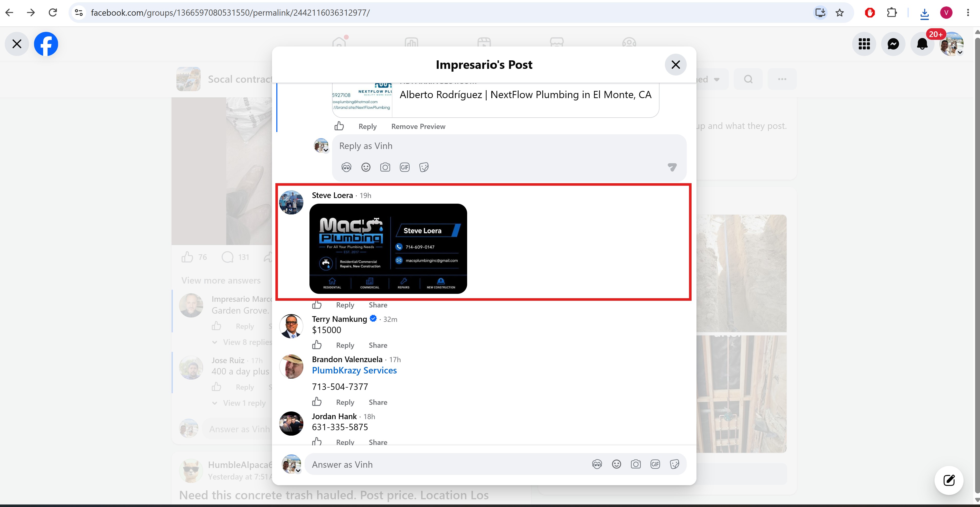The height and width of the screenshot is (507, 980).
Task: Open Mac's Plumbing business card image
Action: [388, 249]
